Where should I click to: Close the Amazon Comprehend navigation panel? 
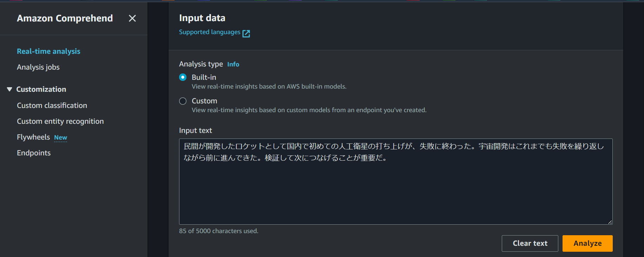[x=132, y=18]
